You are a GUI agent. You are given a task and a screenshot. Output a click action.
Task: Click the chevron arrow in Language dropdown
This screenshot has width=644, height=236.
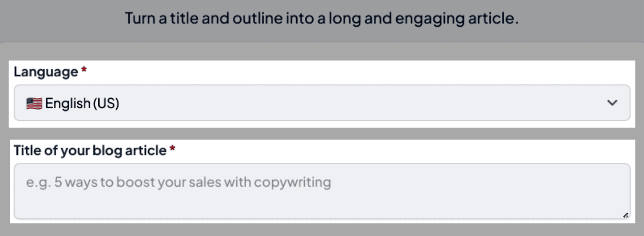612,103
